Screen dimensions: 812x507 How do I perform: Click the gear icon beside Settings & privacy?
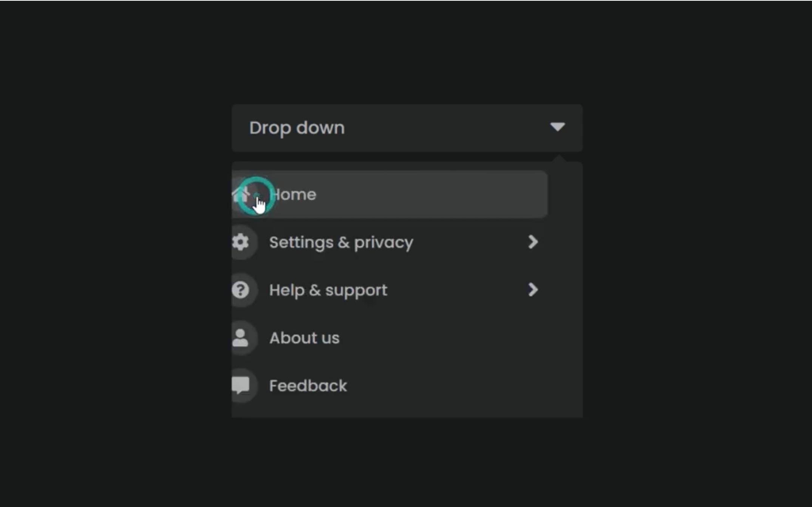pos(241,242)
